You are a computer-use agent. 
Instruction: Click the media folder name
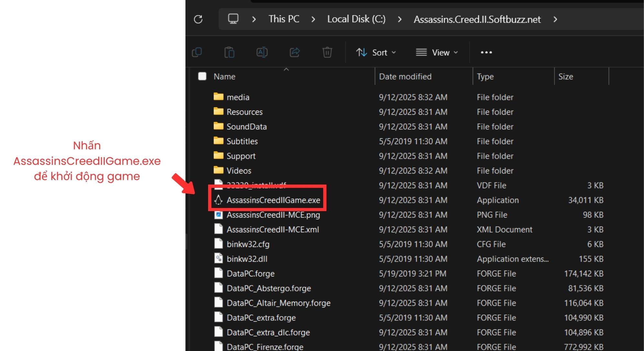pyautogui.click(x=238, y=97)
